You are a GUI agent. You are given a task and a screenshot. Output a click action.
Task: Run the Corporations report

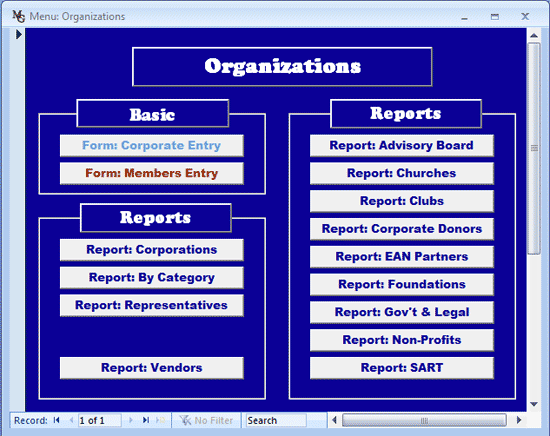coord(152,250)
